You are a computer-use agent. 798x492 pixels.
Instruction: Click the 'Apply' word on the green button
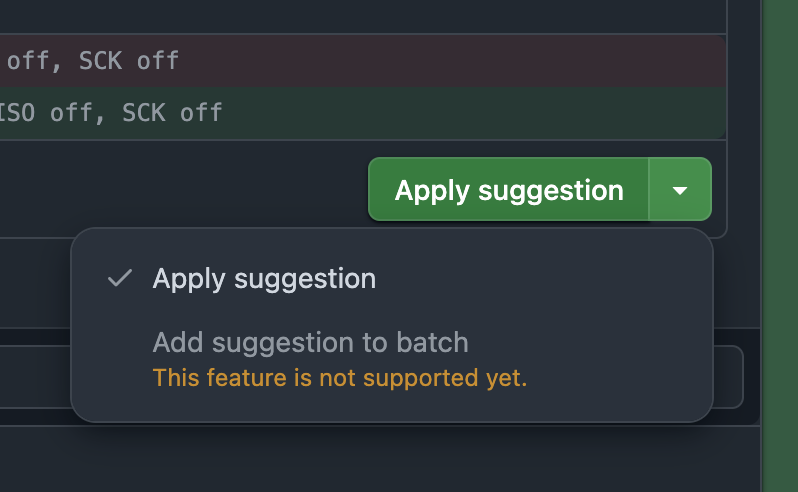click(x=432, y=191)
